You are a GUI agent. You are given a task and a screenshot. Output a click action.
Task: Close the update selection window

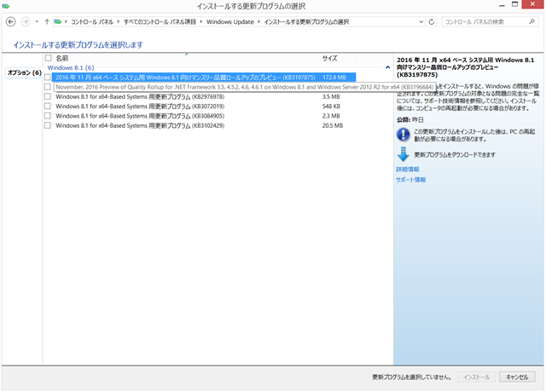pos(532,4)
